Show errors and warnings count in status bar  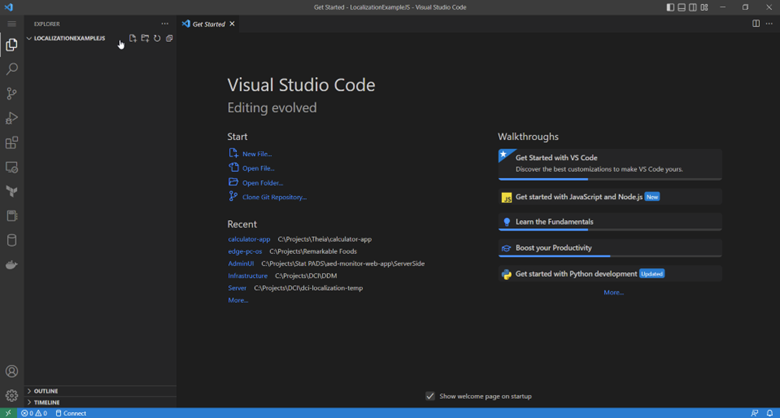tap(34, 413)
